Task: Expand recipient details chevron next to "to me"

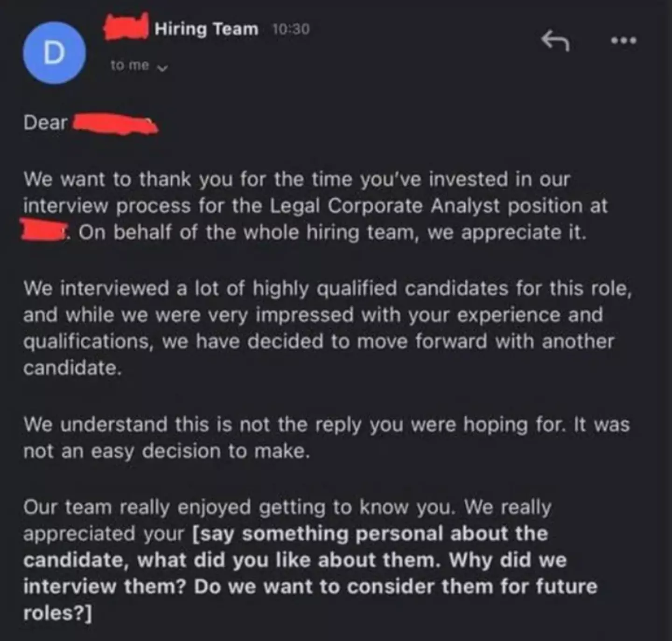Action: 162,68
